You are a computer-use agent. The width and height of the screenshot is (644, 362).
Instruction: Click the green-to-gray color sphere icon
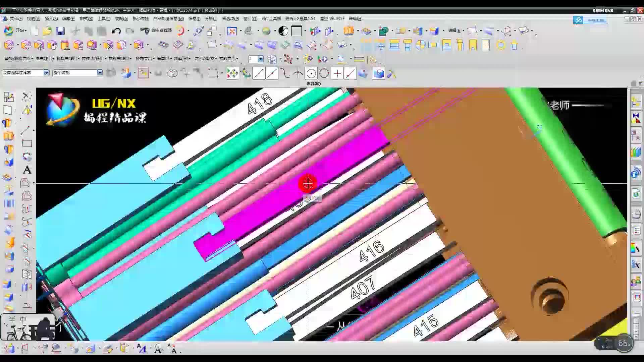(x=266, y=31)
